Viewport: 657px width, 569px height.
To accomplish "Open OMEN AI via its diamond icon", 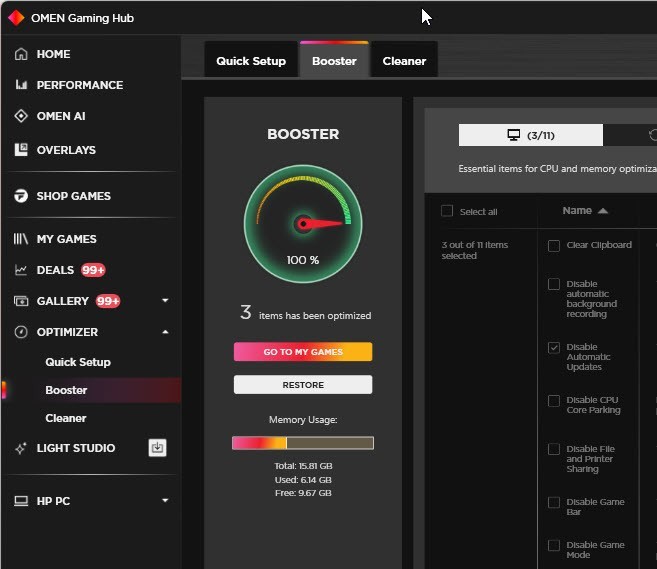I will (21, 116).
